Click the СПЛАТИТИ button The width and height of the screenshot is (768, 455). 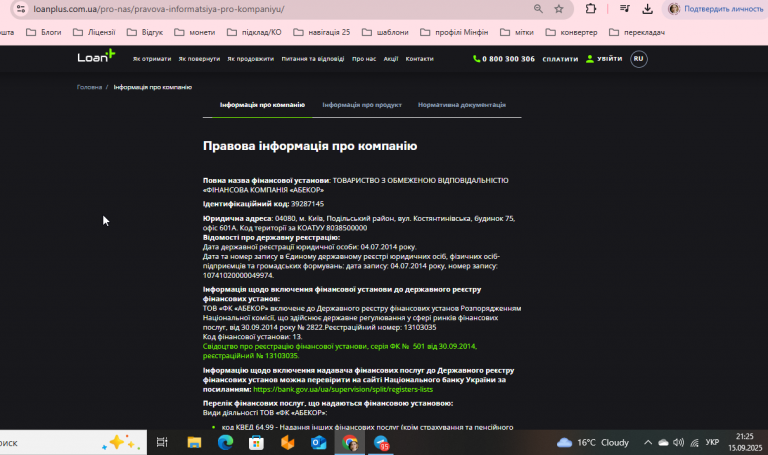point(560,59)
